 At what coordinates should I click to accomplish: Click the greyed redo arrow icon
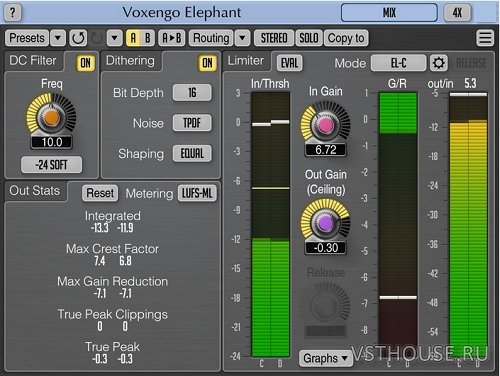(97, 38)
